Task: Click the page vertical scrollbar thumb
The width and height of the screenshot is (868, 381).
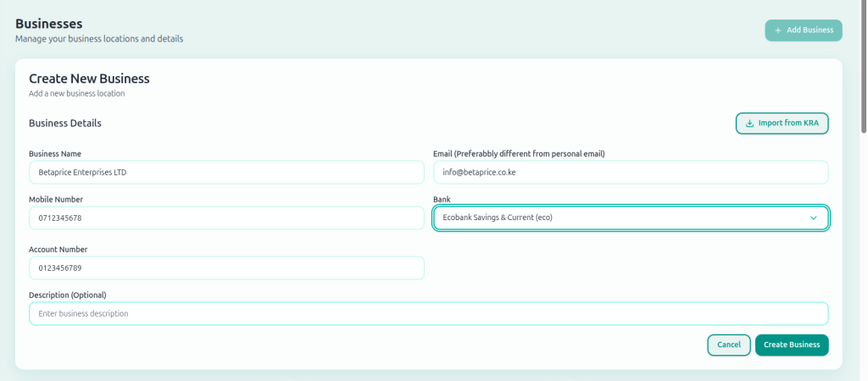Action: tap(864, 66)
